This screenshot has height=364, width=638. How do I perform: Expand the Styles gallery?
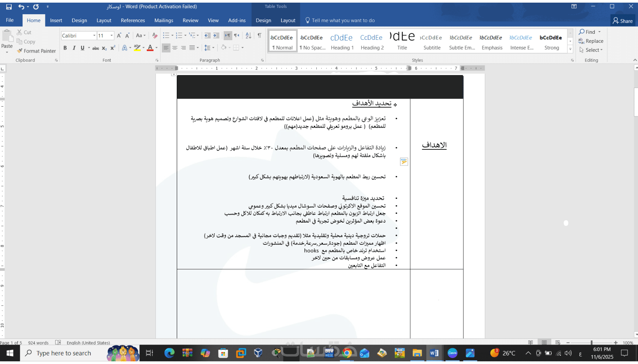point(570,49)
